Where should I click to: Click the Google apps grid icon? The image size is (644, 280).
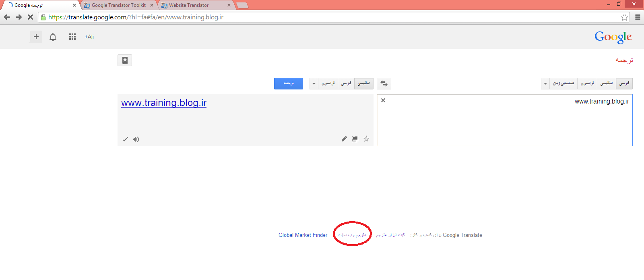click(72, 37)
